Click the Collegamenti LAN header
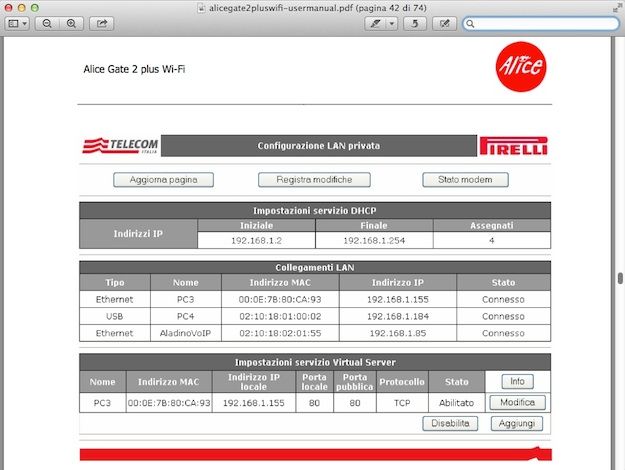This screenshot has width=625, height=470. pos(315,267)
